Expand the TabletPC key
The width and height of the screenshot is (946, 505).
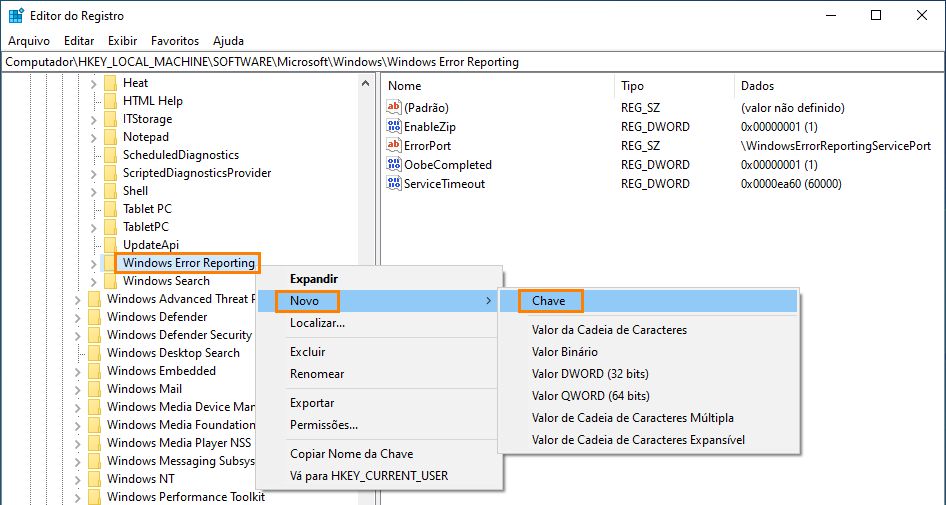coord(94,227)
